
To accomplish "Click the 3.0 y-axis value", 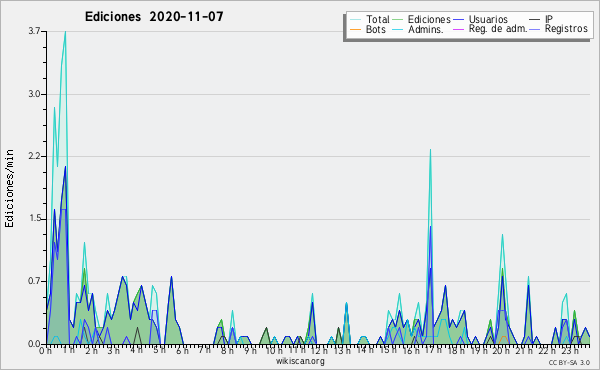I will (34, 94).
